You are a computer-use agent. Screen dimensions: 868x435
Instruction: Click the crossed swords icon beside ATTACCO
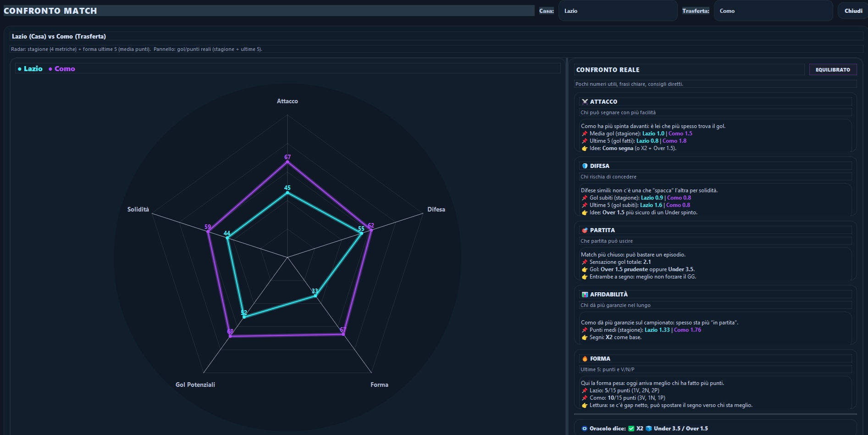click(585, 101)
